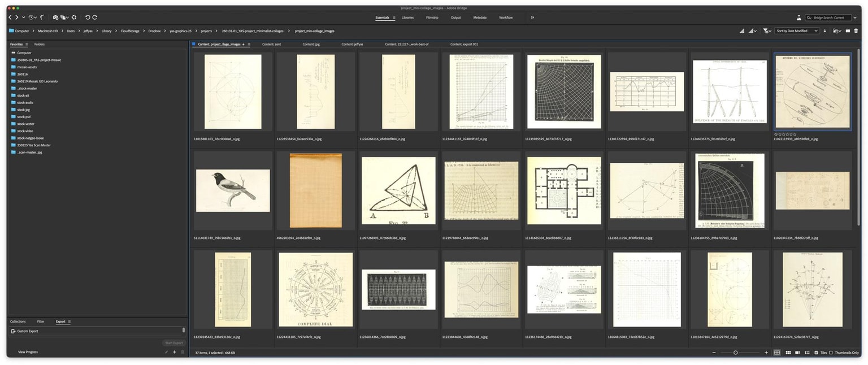Open the Essentials workspace menu icon
The width and height of the screenshot is (868, 365).
(394, 18)
